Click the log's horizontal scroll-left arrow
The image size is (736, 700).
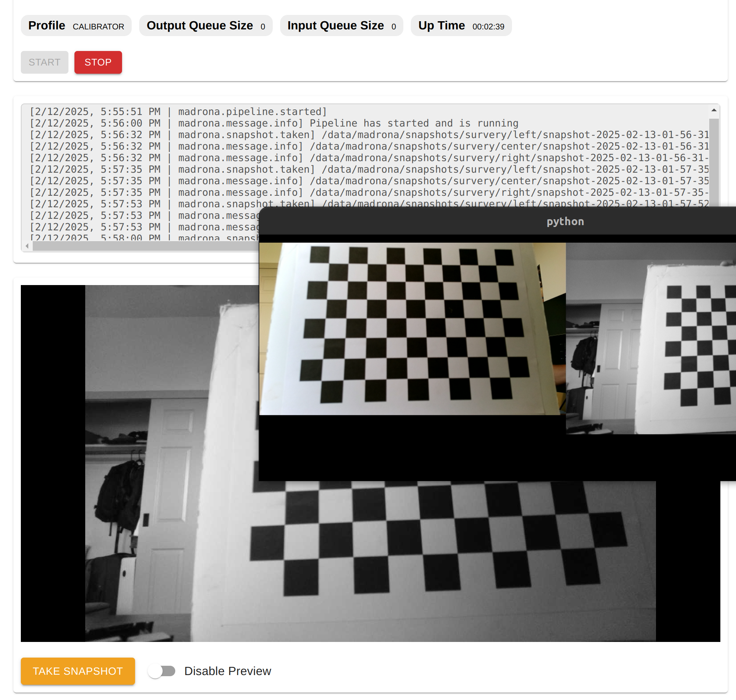click(27, 246)
